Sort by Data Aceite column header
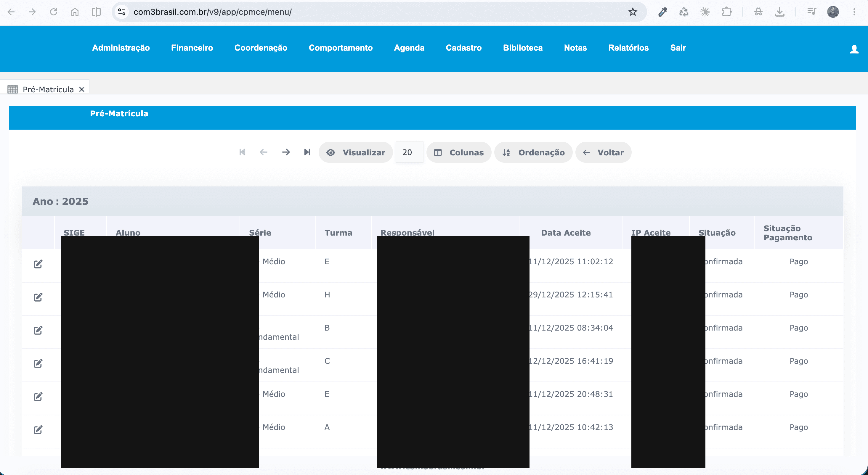Image resolution: width=868 pixels, height=475 pixels. (566, 233)
